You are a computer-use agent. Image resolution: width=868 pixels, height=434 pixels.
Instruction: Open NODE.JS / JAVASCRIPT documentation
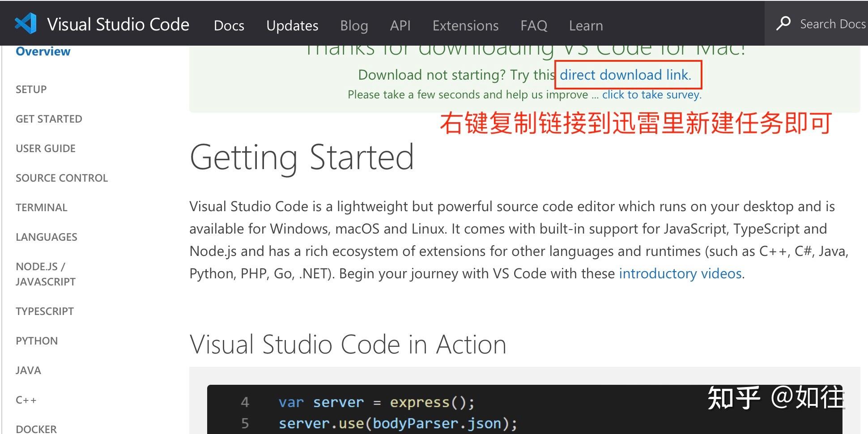click(x=45, y=273)
